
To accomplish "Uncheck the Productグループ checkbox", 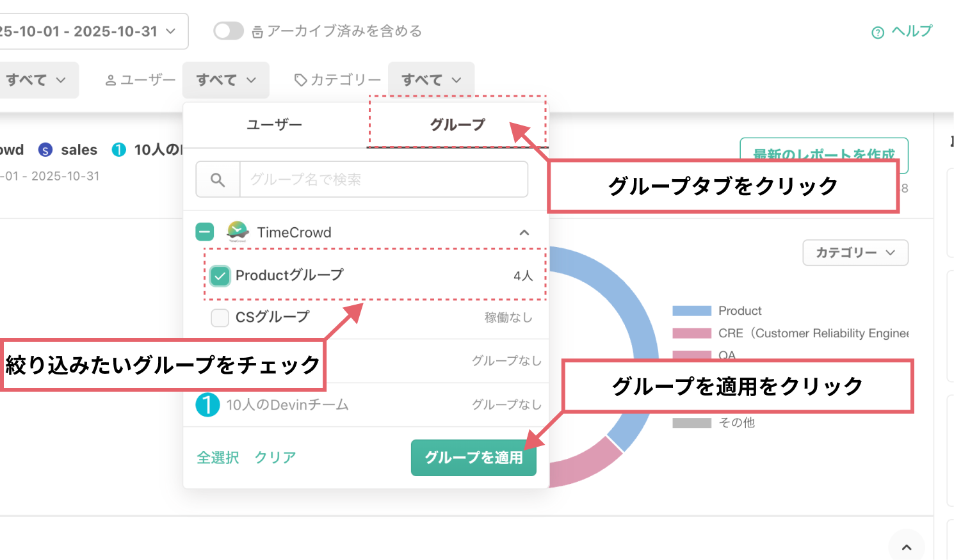I will 220,275.
